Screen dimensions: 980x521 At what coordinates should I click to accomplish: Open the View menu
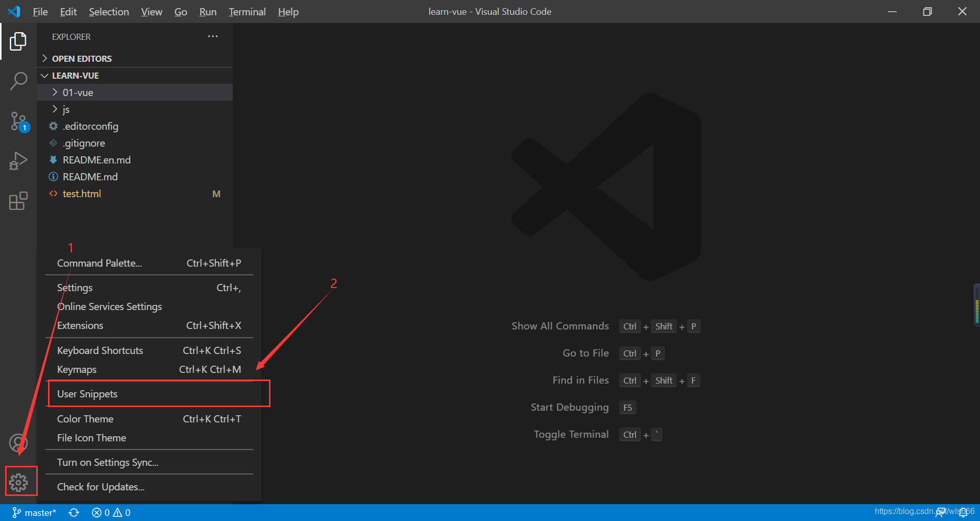point(152,12)
